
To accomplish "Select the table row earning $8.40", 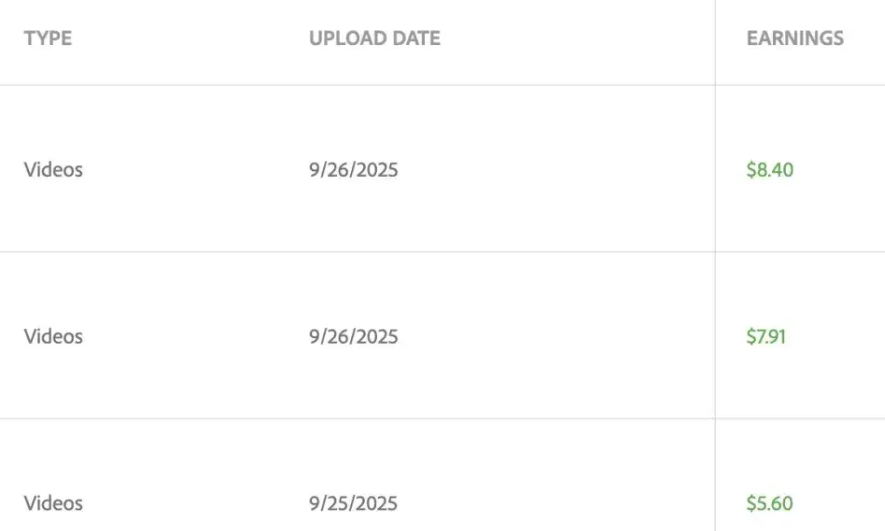I will pos(200,170).
